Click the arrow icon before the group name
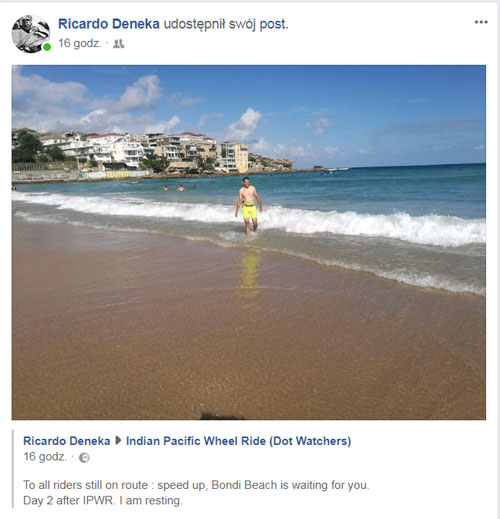This screenshot has width=500, height=519. pos(118,441)
